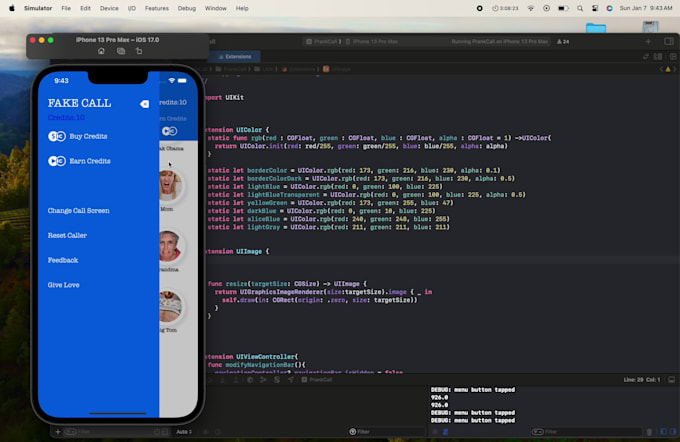Image resolution: width=680 pixels, height=442 pixels.
Task: Select the Extensions editor tab in Xcode
Action: tap(235, 56)
